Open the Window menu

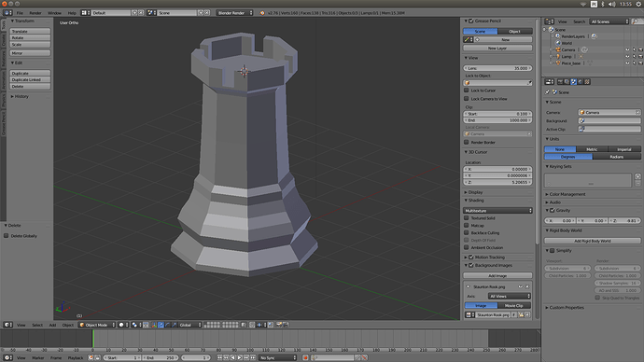[54, 13]
